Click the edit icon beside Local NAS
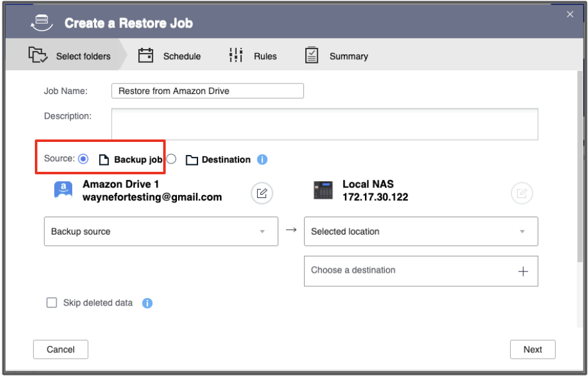Screen dimensions: 588x376 (x=521, y=194)
